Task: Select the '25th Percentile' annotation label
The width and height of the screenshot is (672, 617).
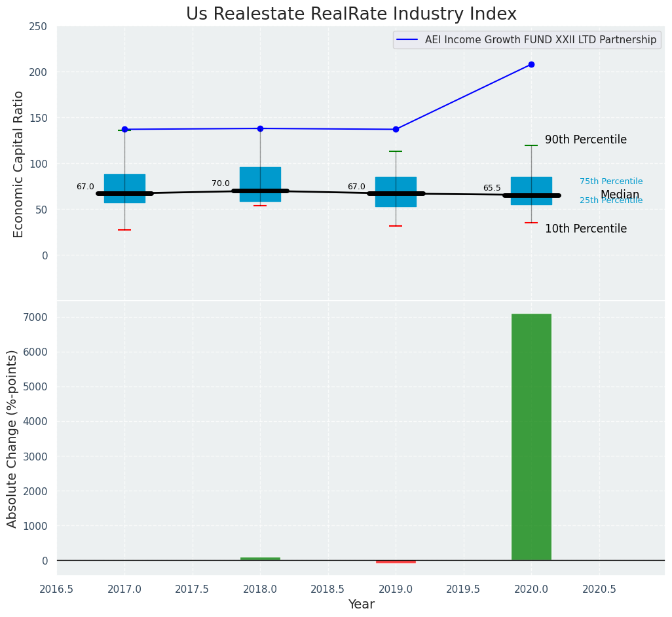Action: [x=611, y=200]
